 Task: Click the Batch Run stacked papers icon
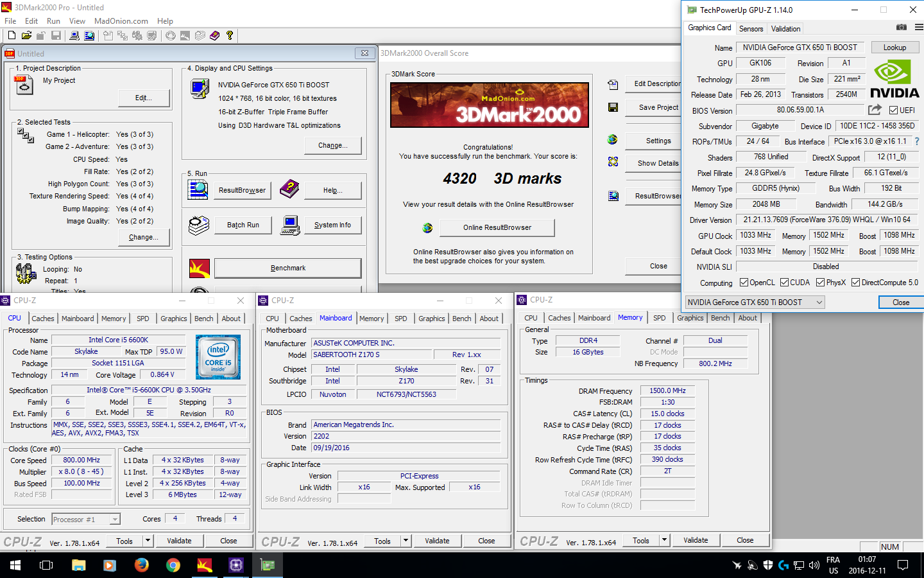199,225
